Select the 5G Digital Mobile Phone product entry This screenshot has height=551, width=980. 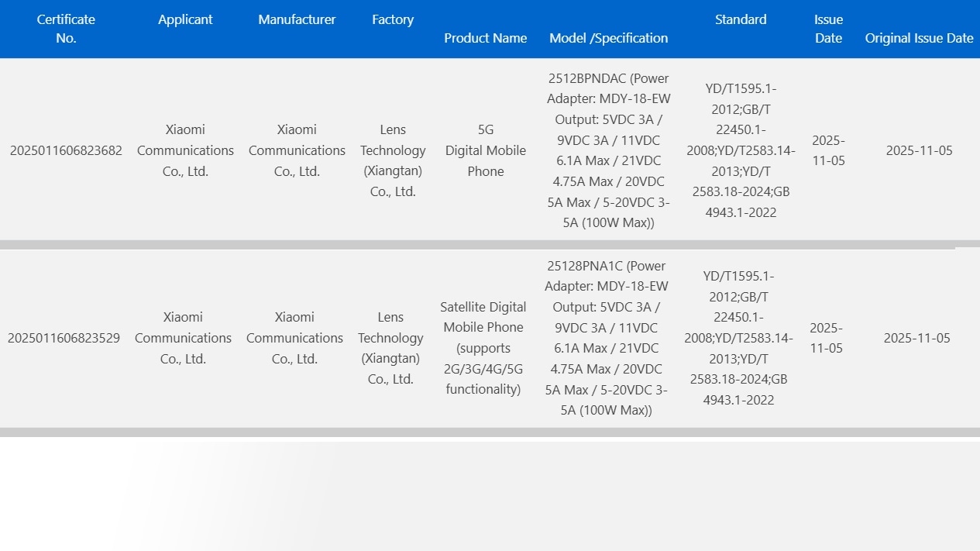tap(485, 150)
